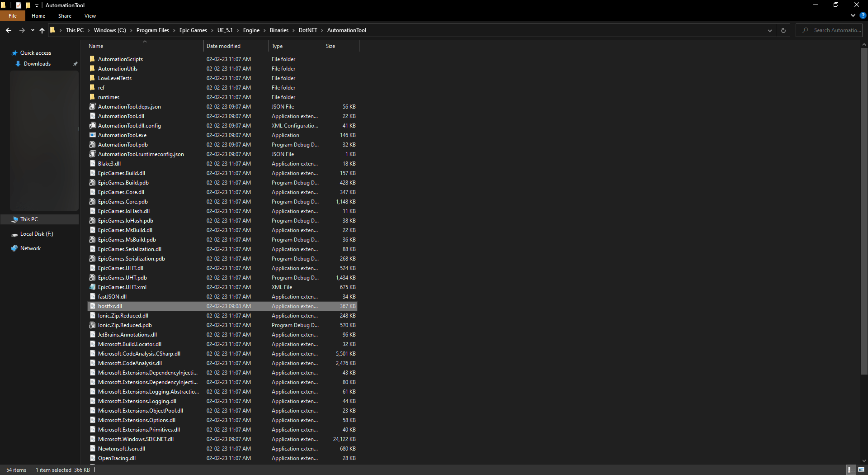Select the EpicGames.UHT.xml file icon
The image size is (868, 475).
[93, 287]
